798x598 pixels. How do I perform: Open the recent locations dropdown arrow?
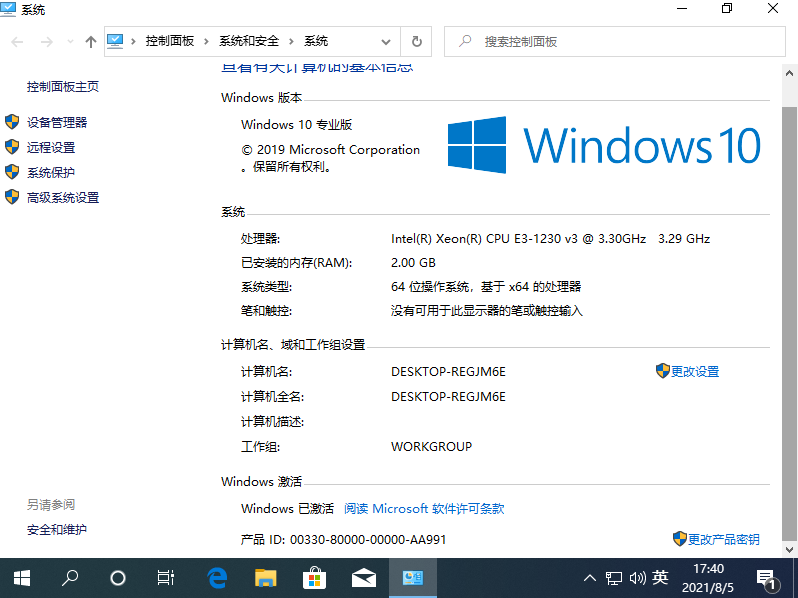70,42
